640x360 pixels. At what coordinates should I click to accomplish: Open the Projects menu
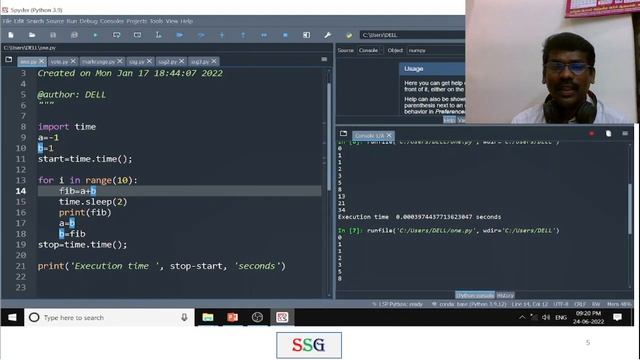(x=136, y=21)
